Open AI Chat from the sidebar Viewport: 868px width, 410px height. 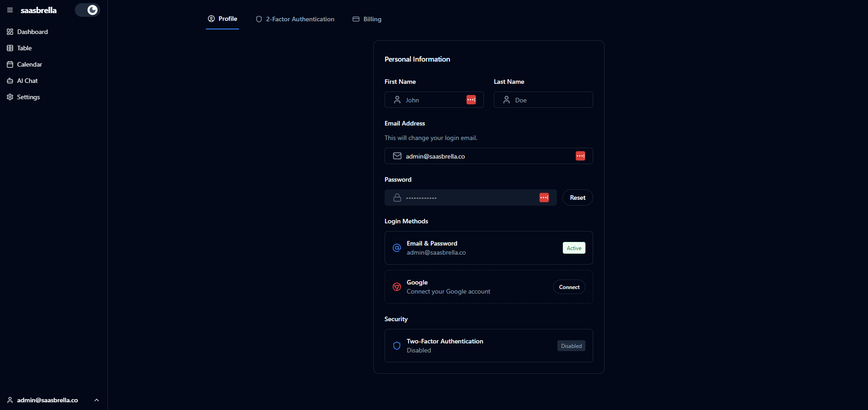coord(27,81)
